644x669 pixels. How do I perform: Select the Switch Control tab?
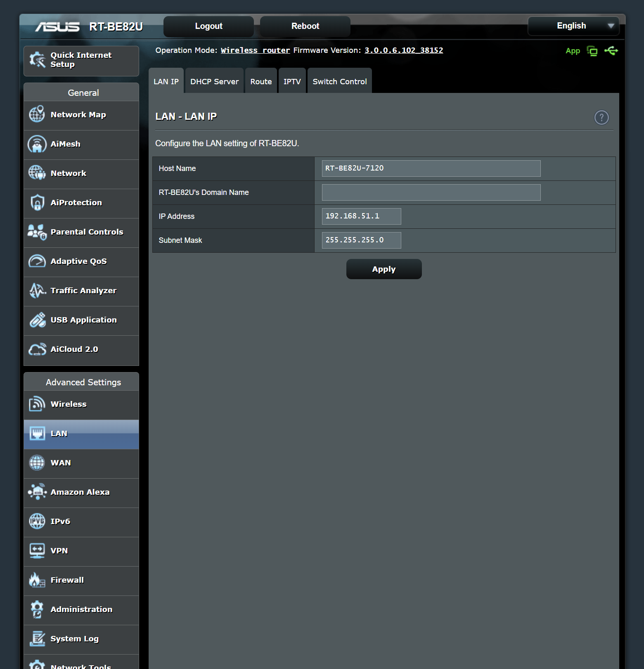coord(339,81)
